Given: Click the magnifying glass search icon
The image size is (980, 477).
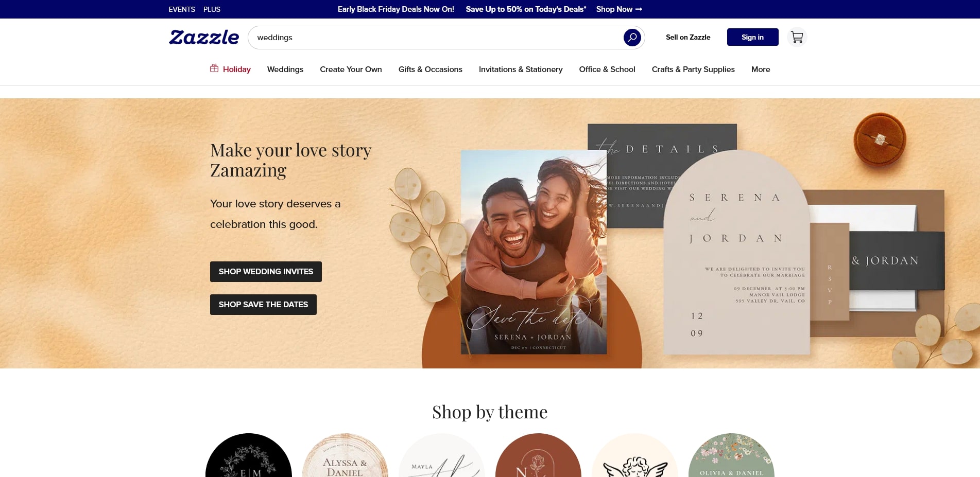Looking at the screenshot, I should click(632, 38).
